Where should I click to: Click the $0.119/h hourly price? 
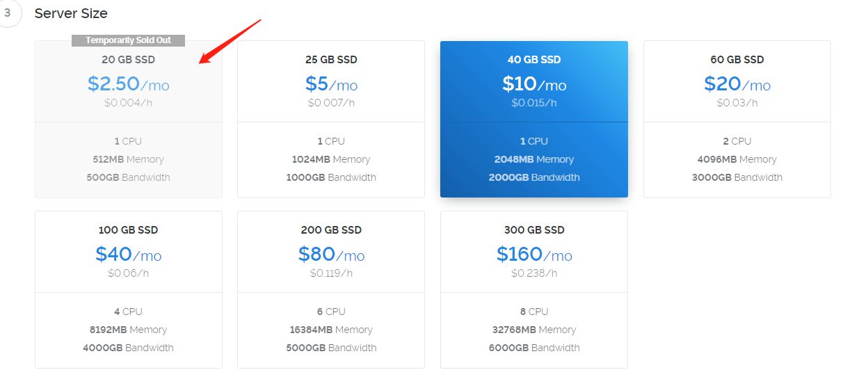[331, 273]
